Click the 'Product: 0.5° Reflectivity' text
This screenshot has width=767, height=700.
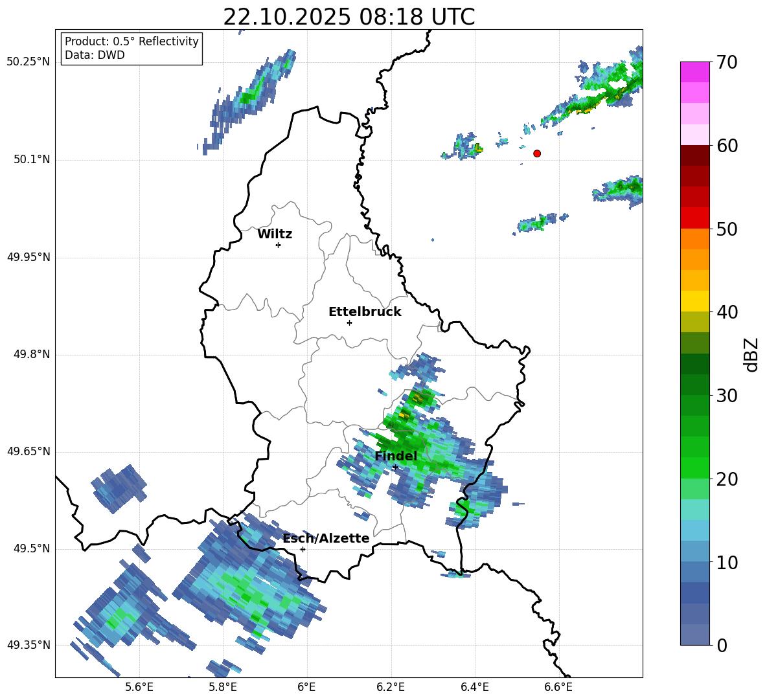[132, 41]
